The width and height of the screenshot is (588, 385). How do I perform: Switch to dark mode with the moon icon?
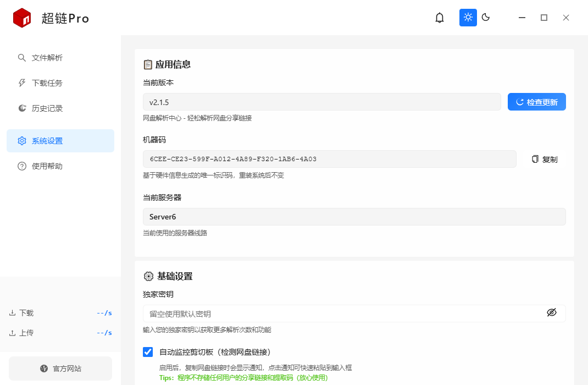tap(485, 17)
